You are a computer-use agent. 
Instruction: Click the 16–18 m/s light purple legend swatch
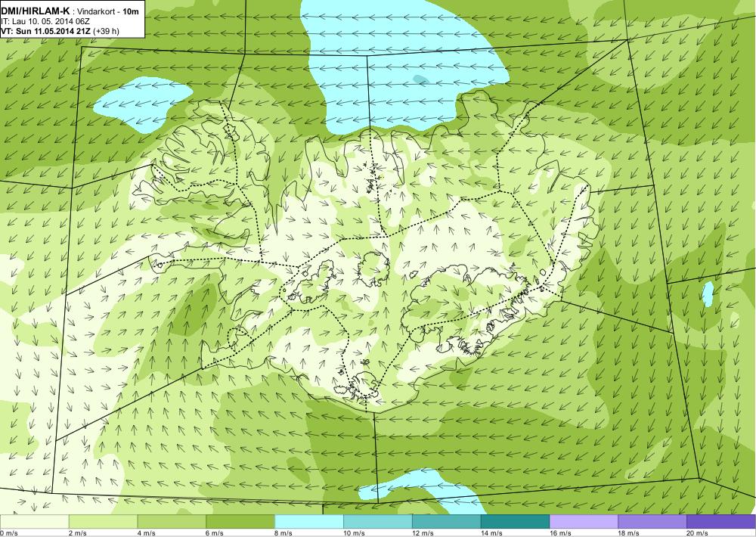(x=584, y=522)
